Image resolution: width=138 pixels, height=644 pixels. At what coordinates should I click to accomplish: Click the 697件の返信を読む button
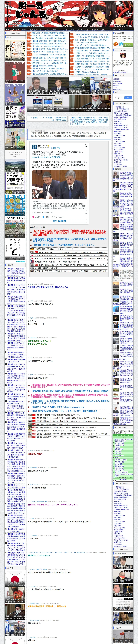60,221
